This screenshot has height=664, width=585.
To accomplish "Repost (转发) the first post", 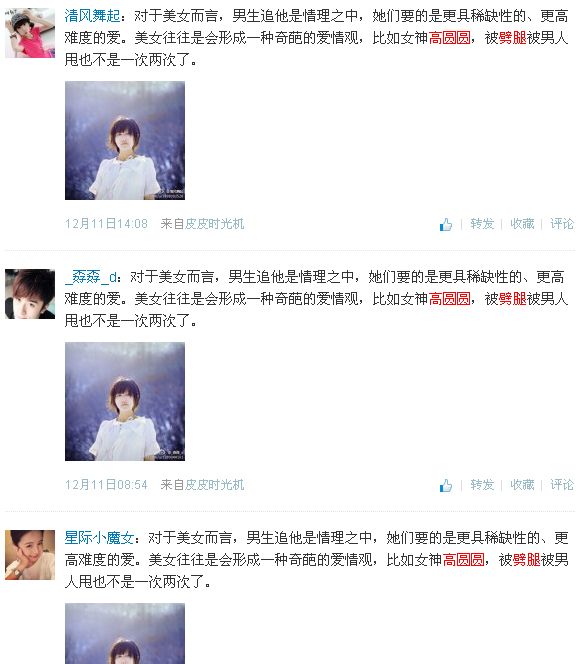I will coord(482,224).
